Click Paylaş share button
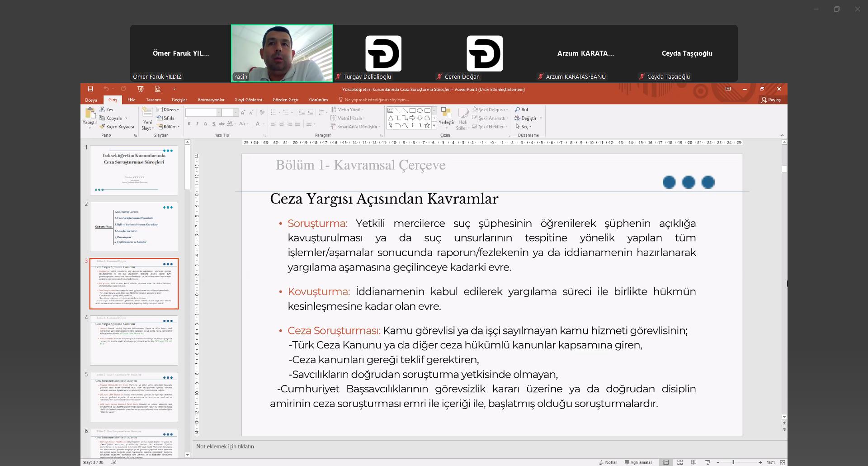The height and width of the screenshot is (466, 868). 771,100
